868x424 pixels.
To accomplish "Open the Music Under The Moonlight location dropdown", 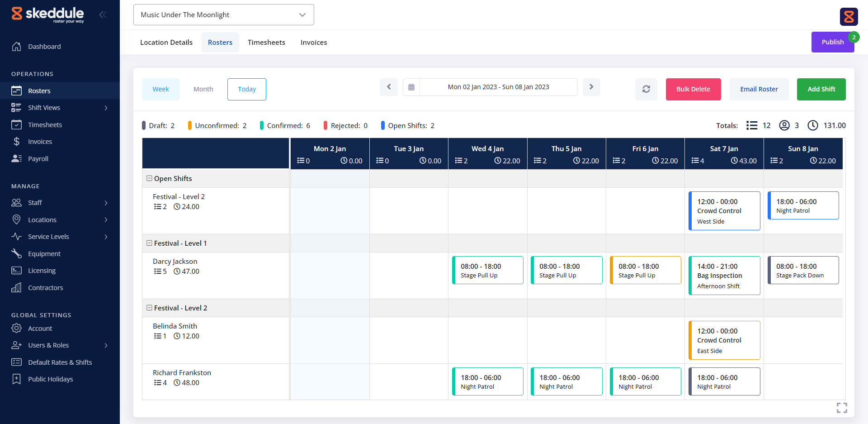I will [223, 15].
